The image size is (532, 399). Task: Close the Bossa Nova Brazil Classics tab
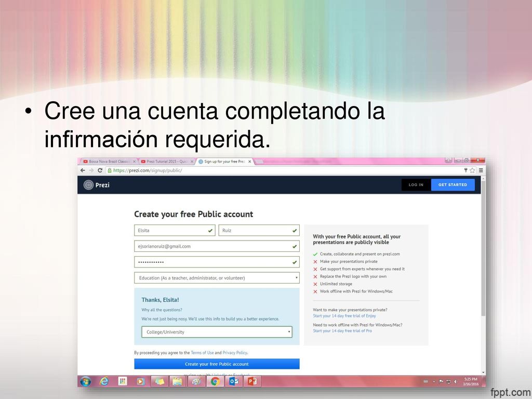(x=135, y=162)
